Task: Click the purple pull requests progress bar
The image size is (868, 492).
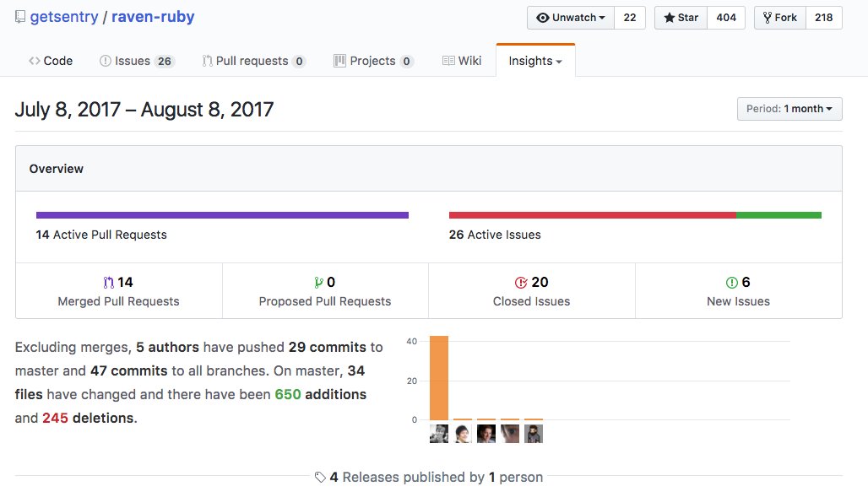Action: [x=222, y=215]
